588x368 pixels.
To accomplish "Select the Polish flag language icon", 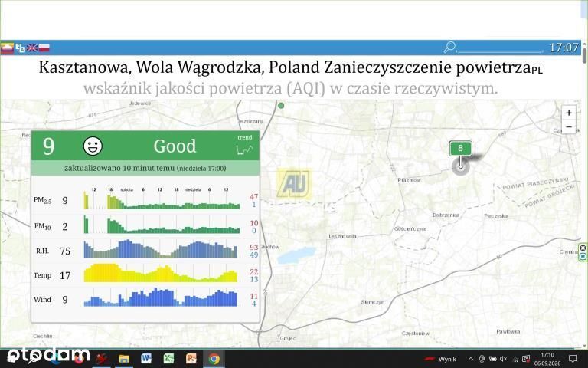I will coord(44,48).
